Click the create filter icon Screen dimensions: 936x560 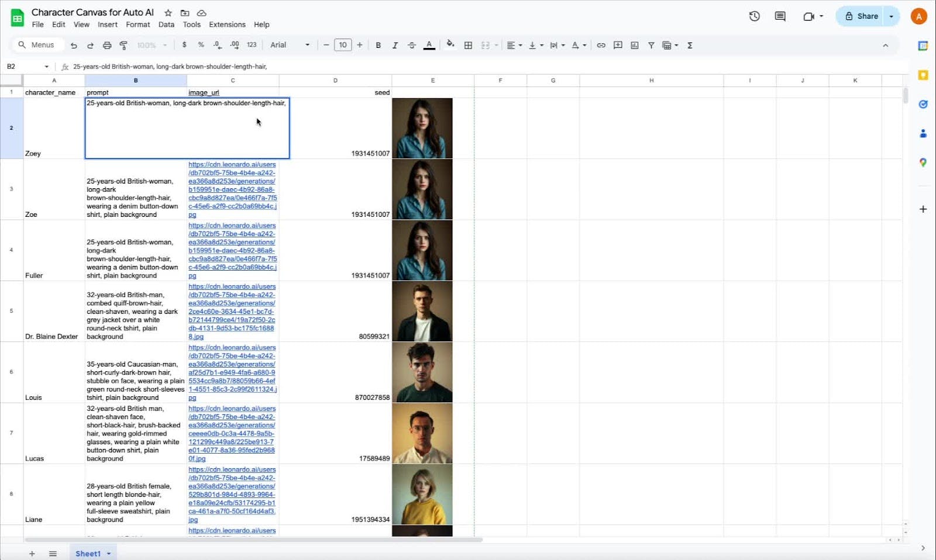[651, 45]
